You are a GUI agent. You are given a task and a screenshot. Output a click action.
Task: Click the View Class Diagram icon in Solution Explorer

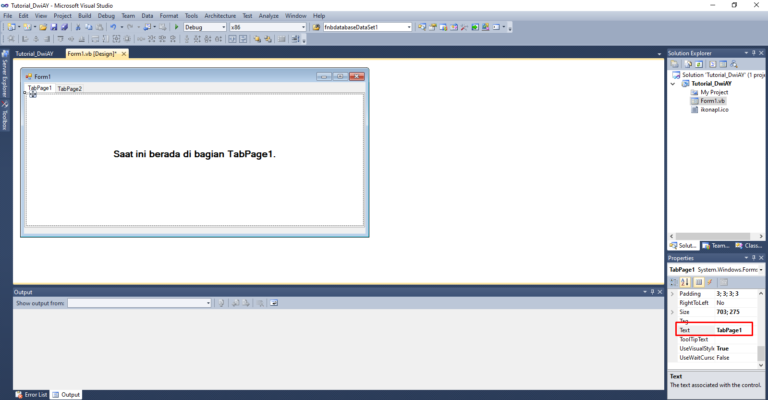(734, 64)
